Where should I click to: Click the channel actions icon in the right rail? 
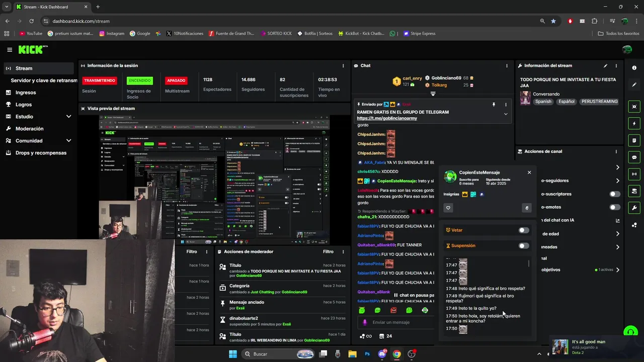pos(634,191)
